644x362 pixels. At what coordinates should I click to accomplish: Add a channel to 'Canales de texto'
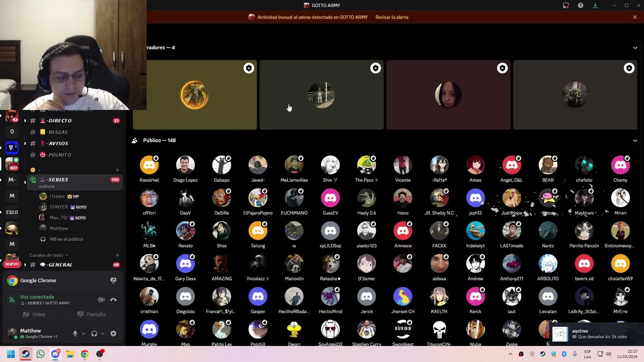(x=117, y=255)
